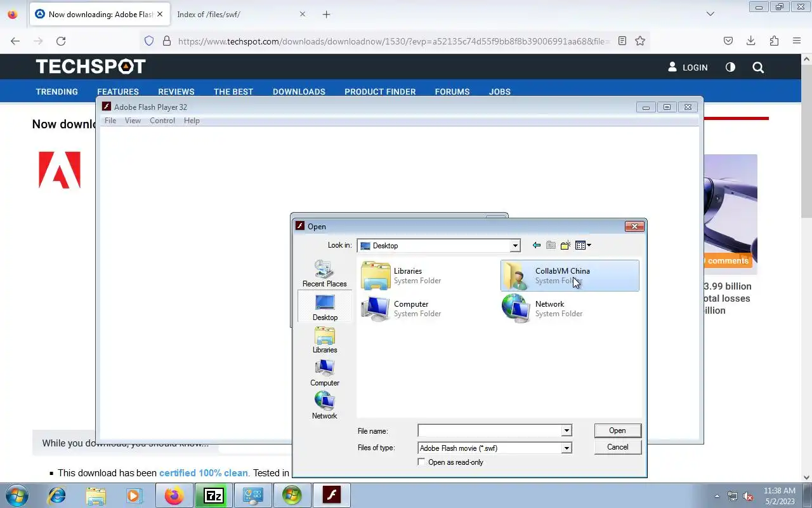This screenshot has width=812, height=508.
Task: Expand the File name dropdown arrow
Action: pos(566,431)
